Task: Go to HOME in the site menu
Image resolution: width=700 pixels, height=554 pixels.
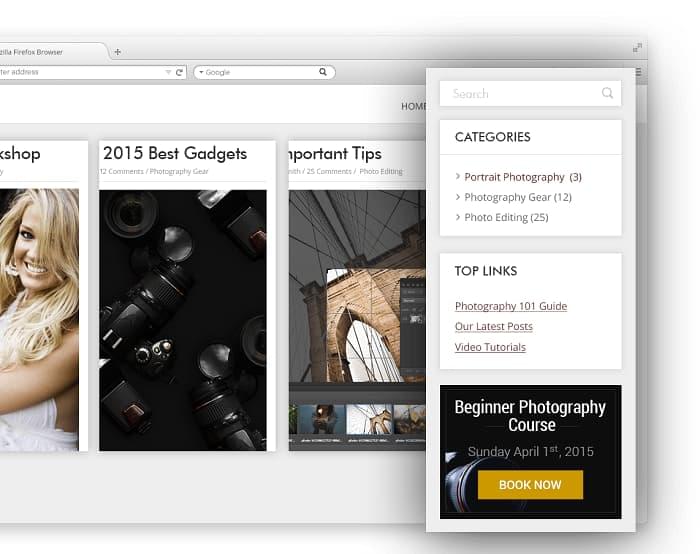Action: point(413,106)
